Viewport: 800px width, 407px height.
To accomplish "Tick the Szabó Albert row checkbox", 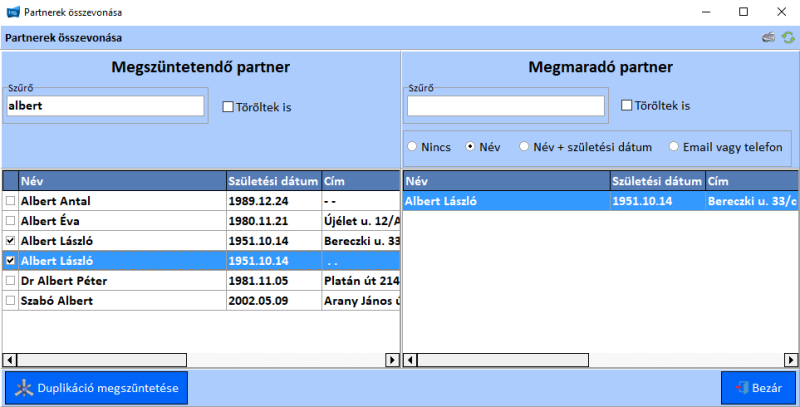I will [10, 300].
